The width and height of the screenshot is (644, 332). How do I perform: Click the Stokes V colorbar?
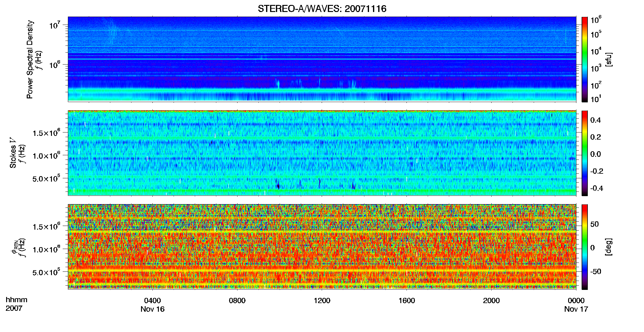[x=585, y=153]
